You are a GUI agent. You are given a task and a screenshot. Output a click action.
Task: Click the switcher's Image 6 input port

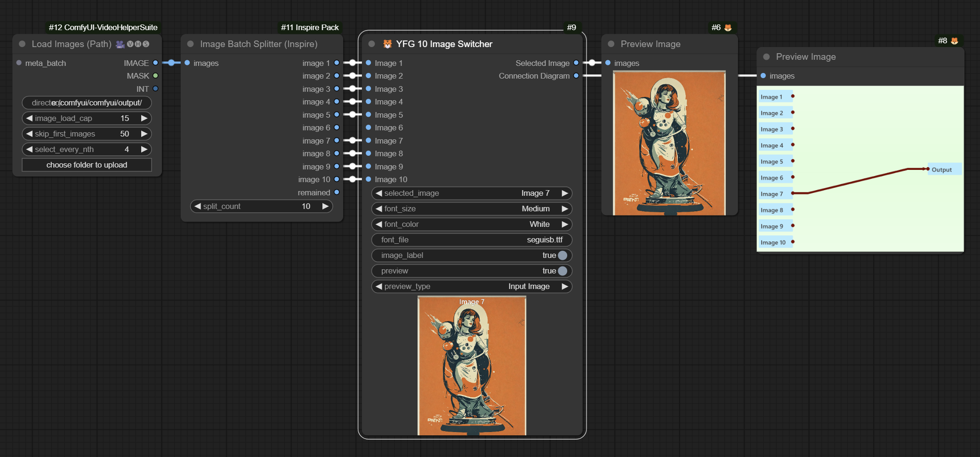click(369, 127)
